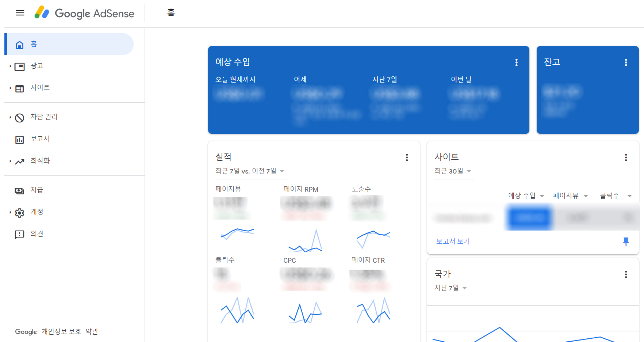Open the 개인정보 보호 link
Viewport: 644px width, 342px height.
(x=61, y=332)
